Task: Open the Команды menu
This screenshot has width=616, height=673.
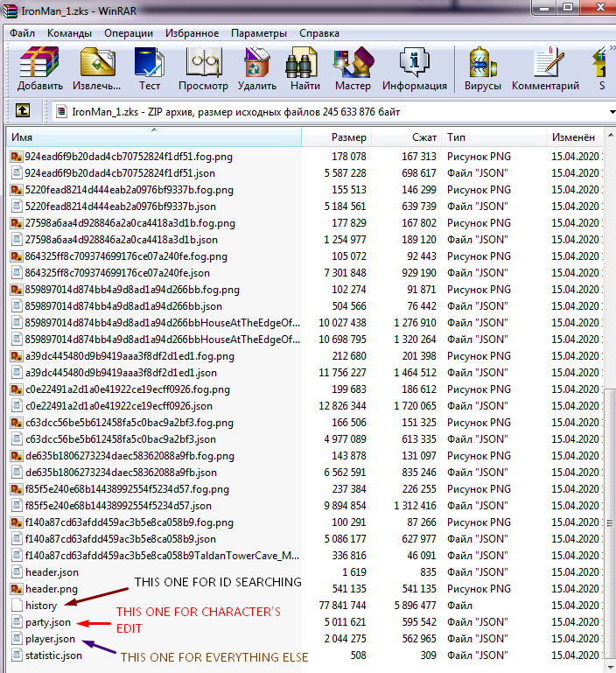Action: pyautogui.click(x=69, y=33)
